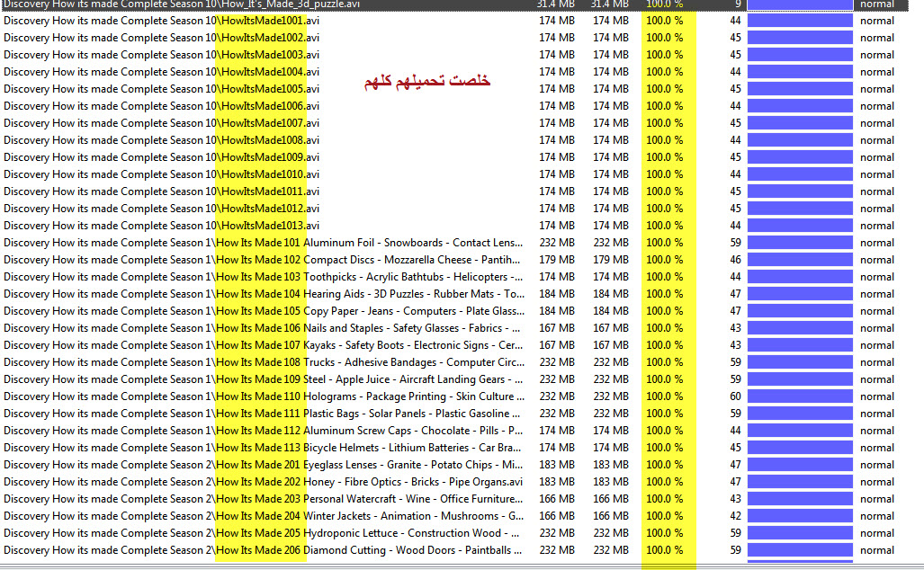
Task: Select How Its Made 113 Bicycle Helmets file
Action: (262, 448)
